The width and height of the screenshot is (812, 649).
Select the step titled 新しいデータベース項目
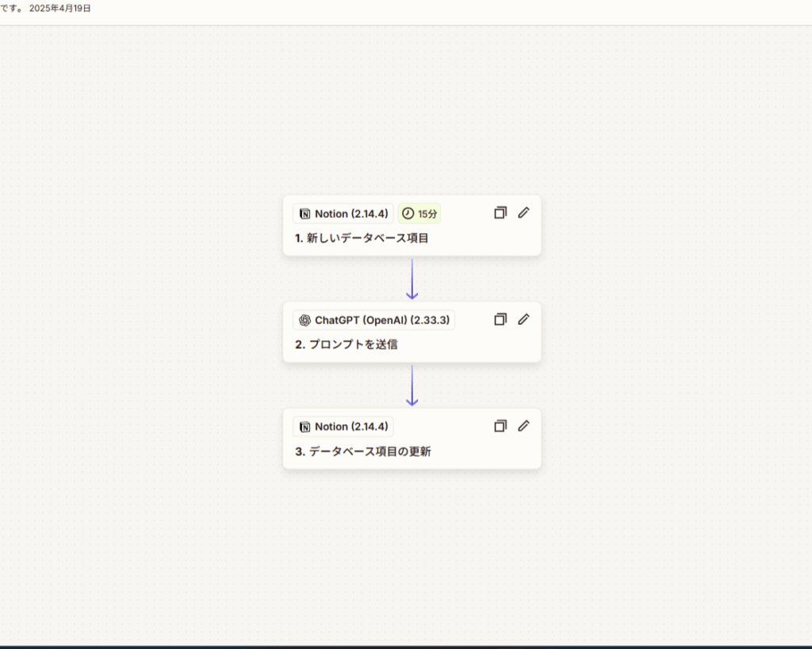367,238
